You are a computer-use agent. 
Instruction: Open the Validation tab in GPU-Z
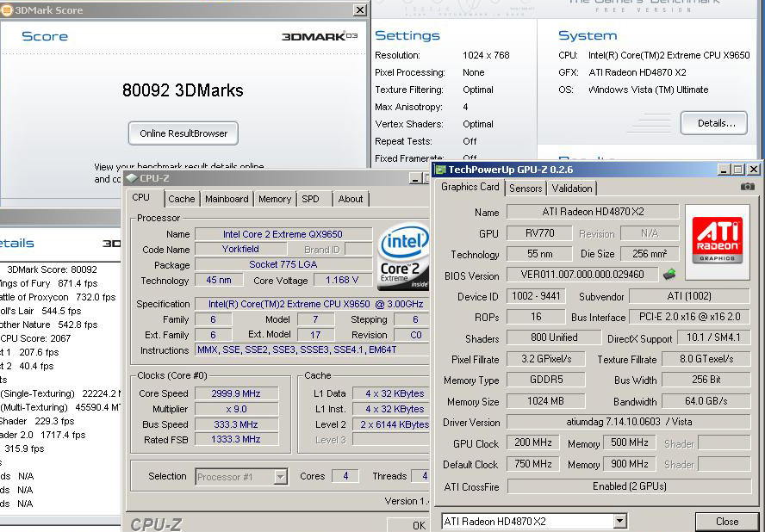(x=572, y=188)
